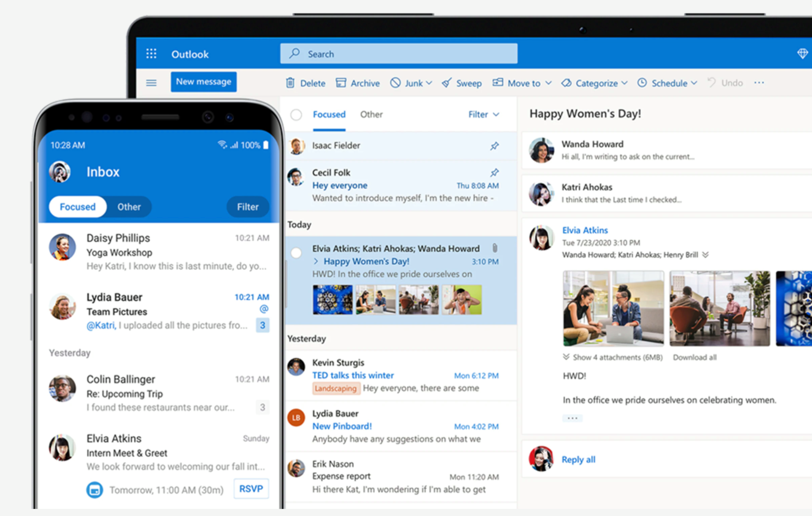The image size is (812, 516).
Task: Open the Search bar in Outlook
Action: pos(398,54)
